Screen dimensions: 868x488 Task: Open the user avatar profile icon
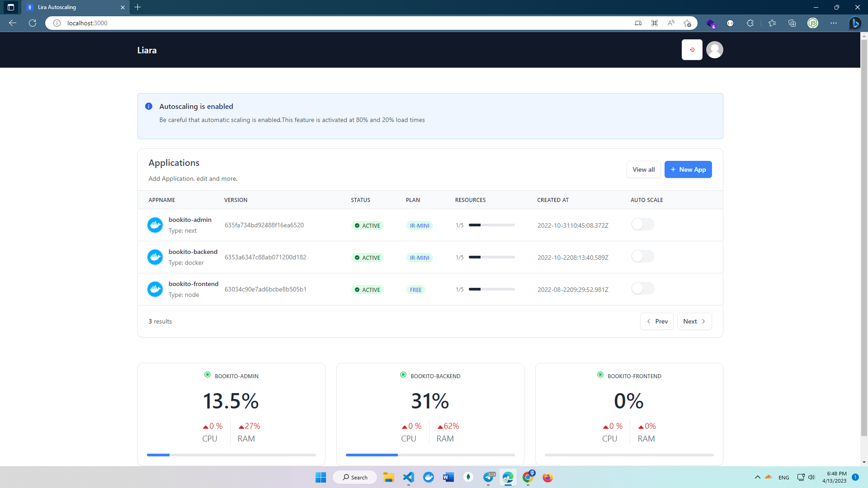point(714,50)
